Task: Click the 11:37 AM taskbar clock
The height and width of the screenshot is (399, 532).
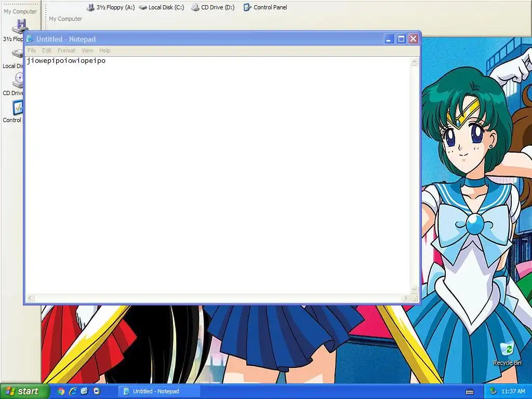Action: (x=513, y=391)
